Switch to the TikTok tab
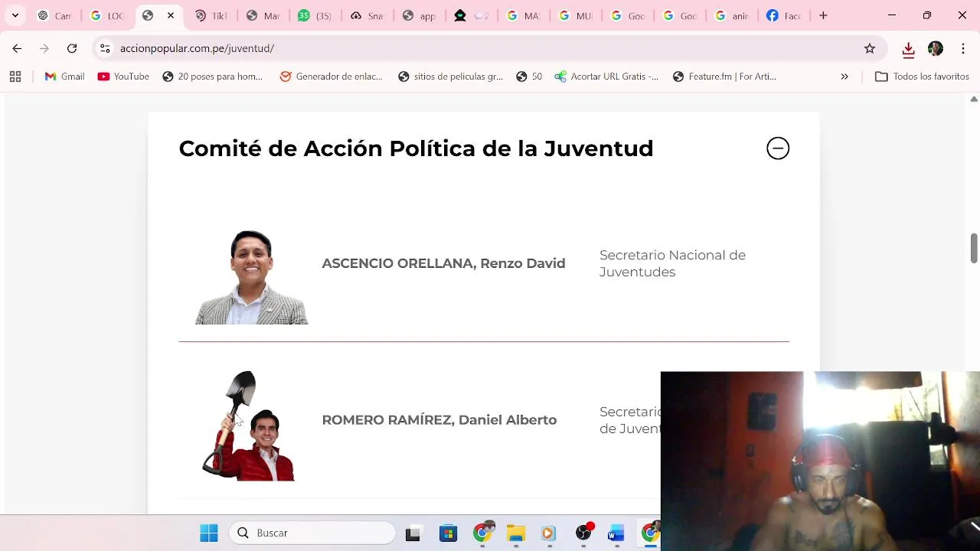The width and height of the screenshot is (980, 551). point(211,15)
